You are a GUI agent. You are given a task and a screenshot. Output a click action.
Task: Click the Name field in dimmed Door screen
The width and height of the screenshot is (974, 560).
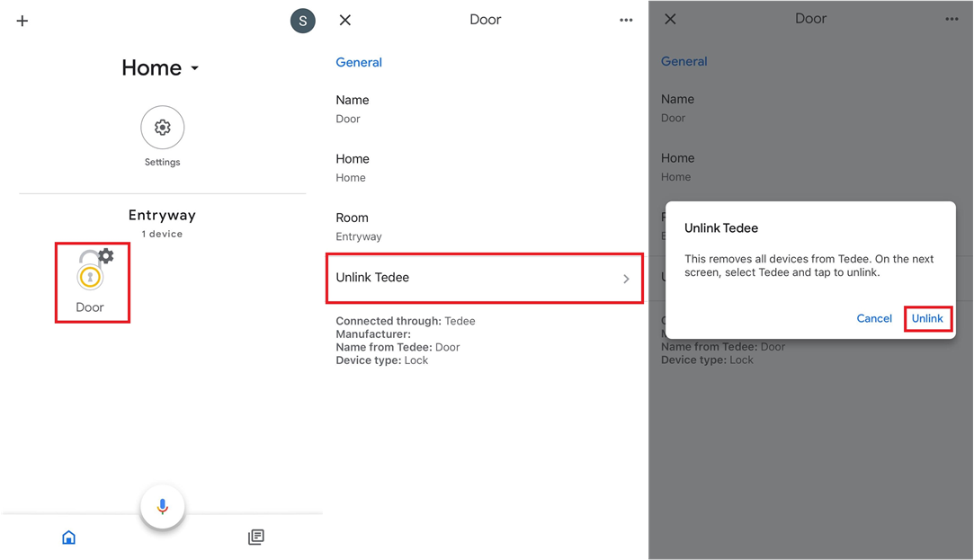coord(810,108)
